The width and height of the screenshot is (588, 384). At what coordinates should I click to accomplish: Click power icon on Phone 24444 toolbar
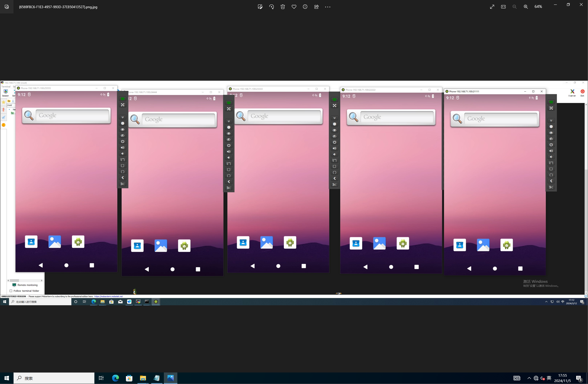229,146
